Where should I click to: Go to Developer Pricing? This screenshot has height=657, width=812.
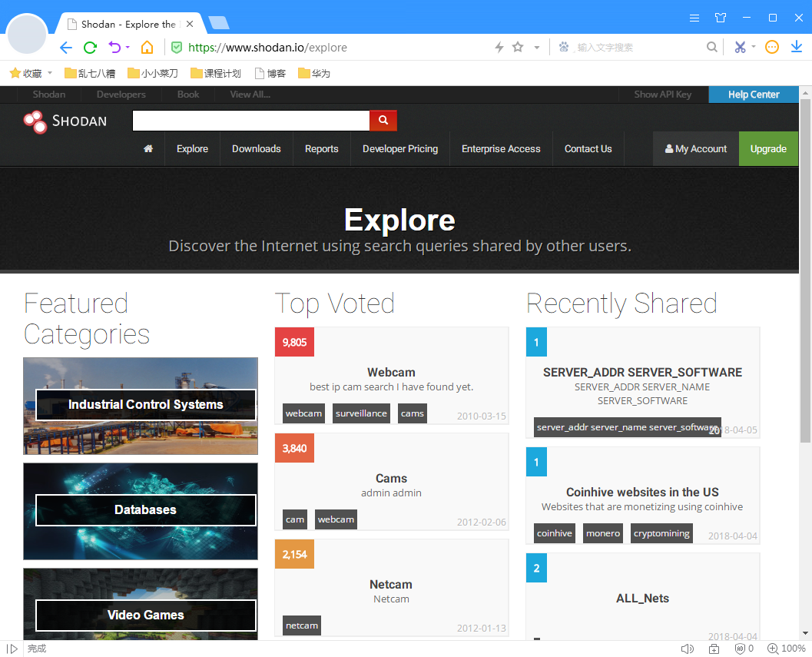point(400,149)
